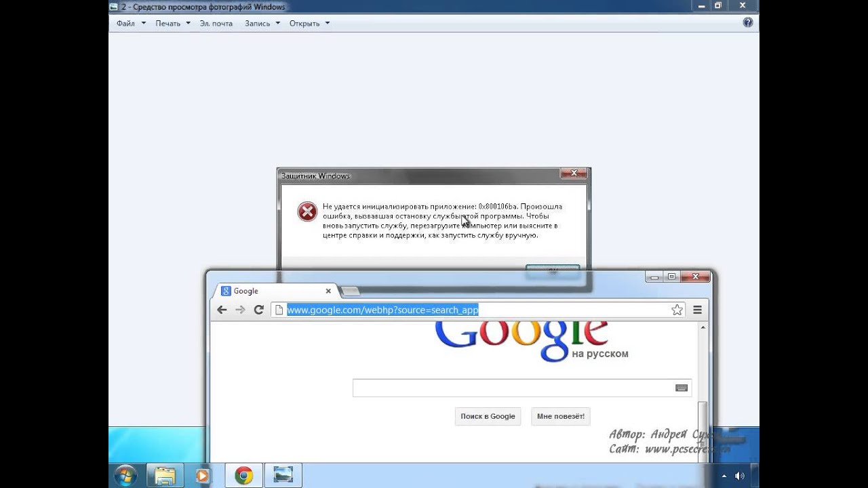Select the Google tab in Chrome
This screenshot has width=868, height=488.
[275, 291]
